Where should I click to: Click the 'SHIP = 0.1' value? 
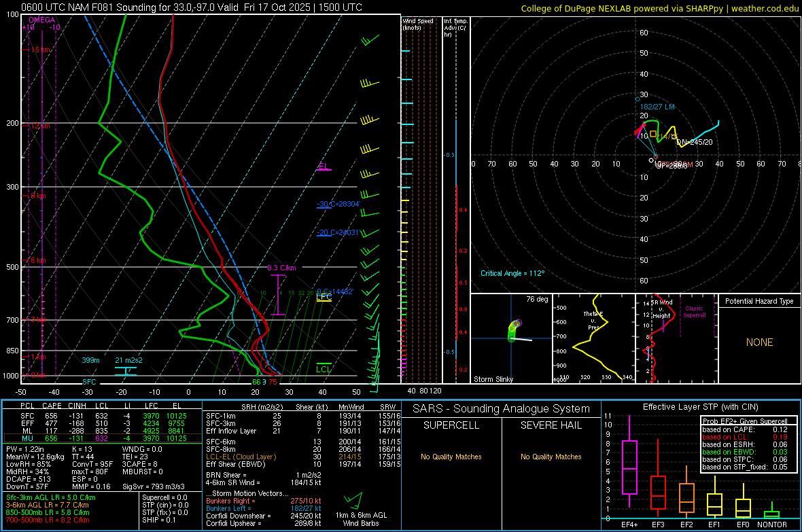(158, 520)
